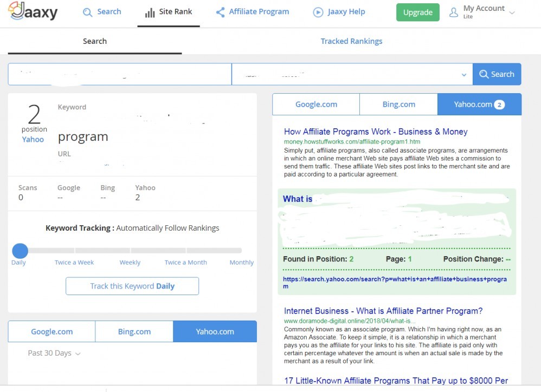This screenshot has height=392, width=541.
Task: Click the magnifier icon beside top Search nav
Action: click(87, 12)
